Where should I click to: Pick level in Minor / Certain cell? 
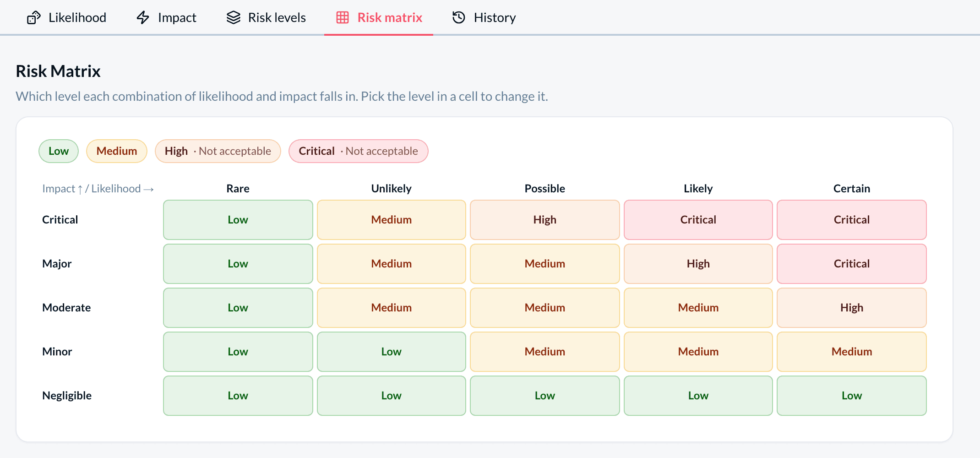(x=852, y=352)
